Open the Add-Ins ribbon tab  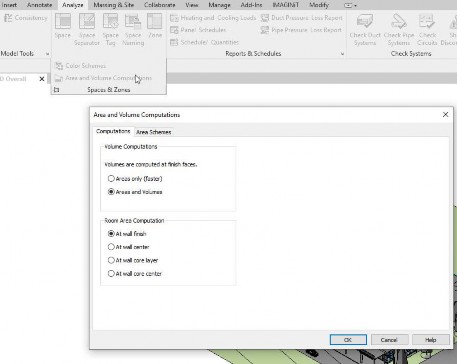[251, 5]
